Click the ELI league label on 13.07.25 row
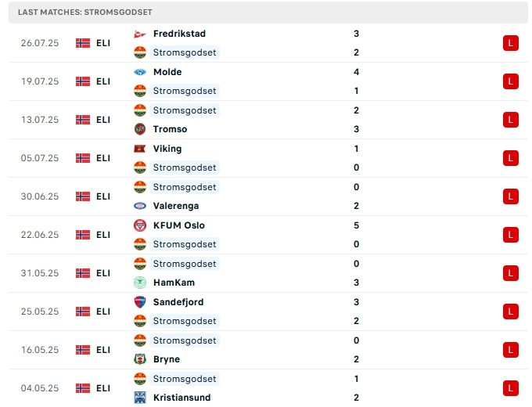 pos(103,120)
